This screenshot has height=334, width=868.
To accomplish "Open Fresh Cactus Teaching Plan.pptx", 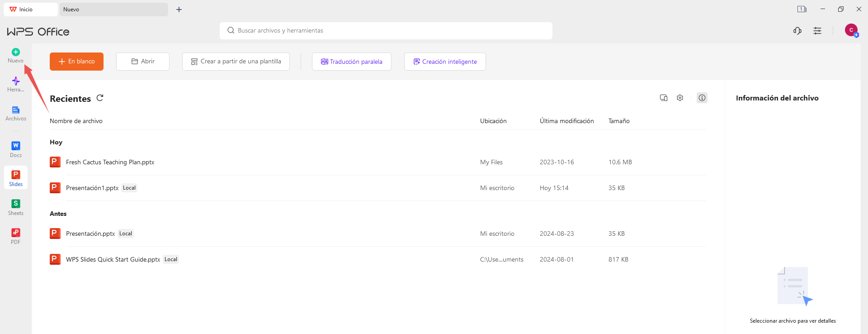I will pos(110,162).
